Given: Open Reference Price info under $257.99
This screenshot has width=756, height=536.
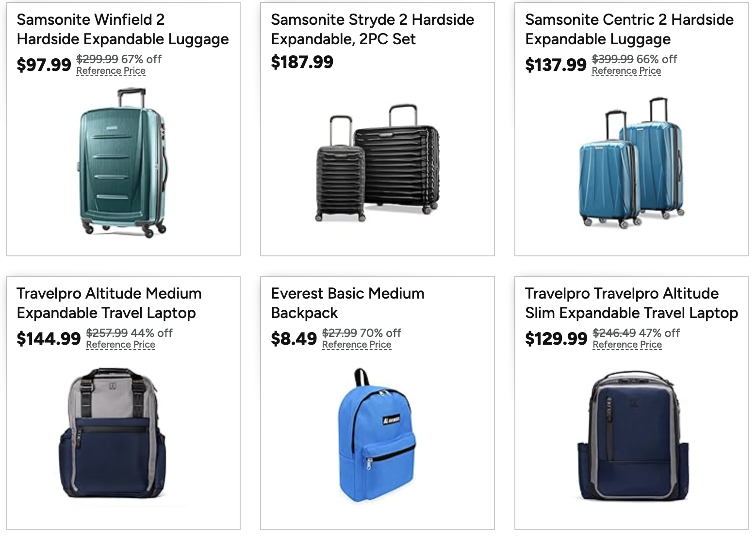Looking at the screenshot, I should coord(120,345).
